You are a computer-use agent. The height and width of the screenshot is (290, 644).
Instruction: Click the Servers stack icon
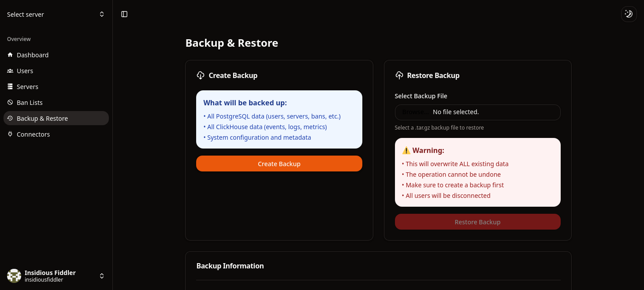(x=10, y=86)
